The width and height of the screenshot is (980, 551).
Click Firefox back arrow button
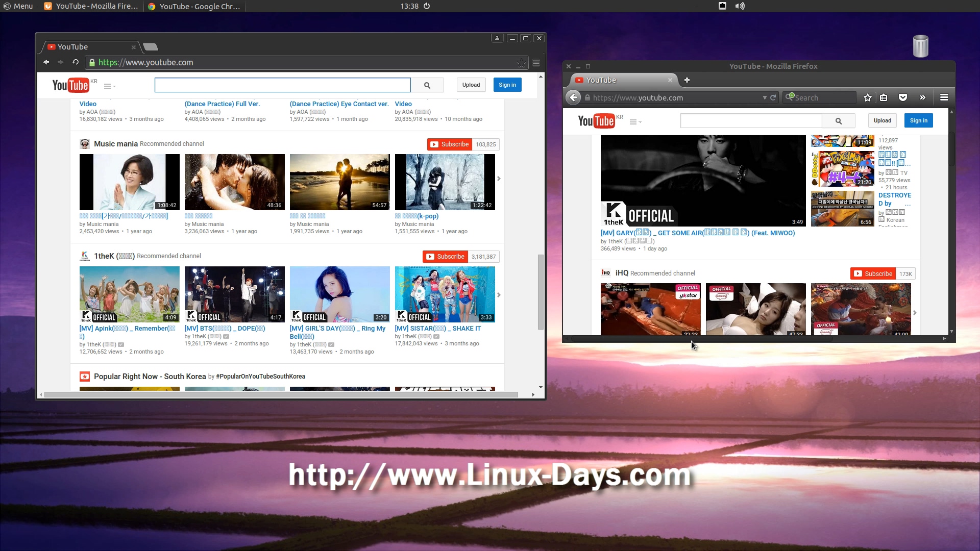coord(574,97)
